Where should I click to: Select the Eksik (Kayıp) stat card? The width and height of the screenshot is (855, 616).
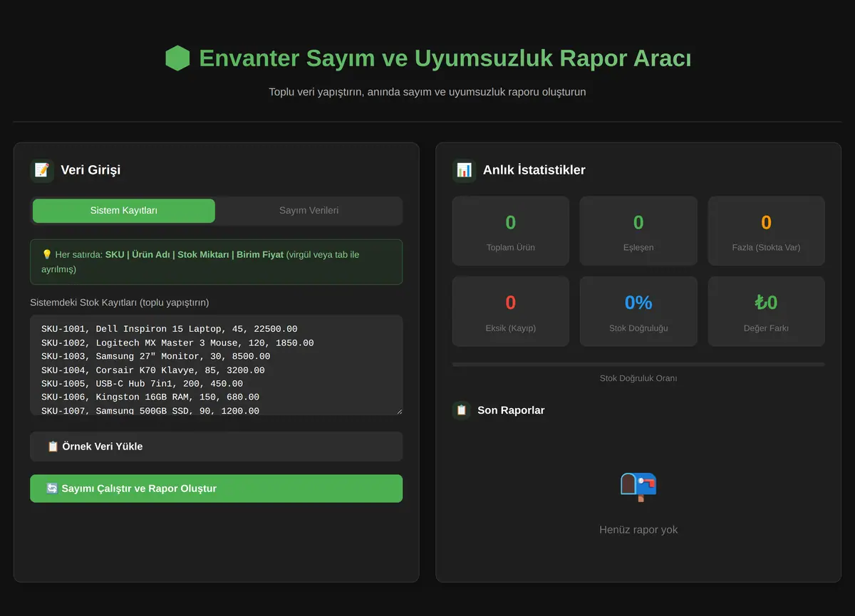point(511,312)
